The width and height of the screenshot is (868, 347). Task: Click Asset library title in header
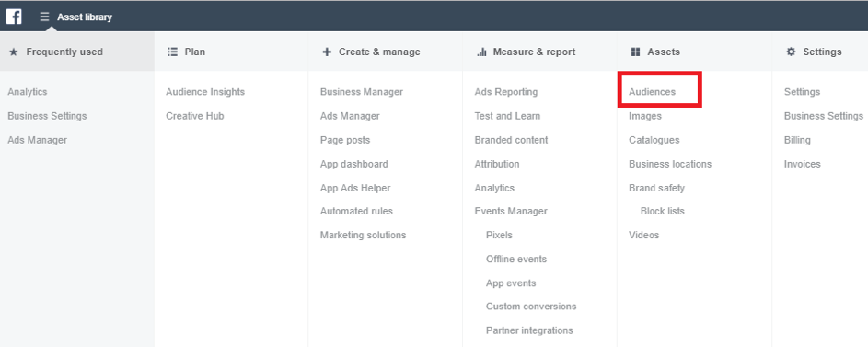pyautogui.click(x=85, y=17)
